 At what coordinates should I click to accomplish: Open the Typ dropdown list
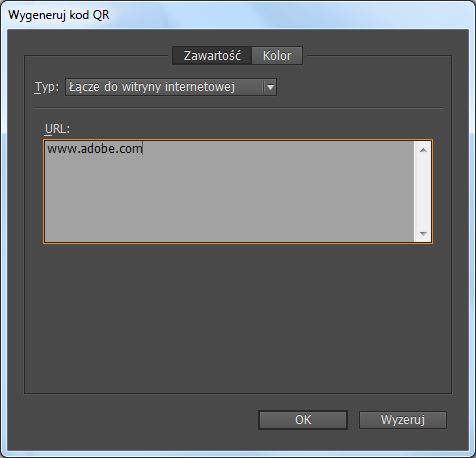point(171,87)
